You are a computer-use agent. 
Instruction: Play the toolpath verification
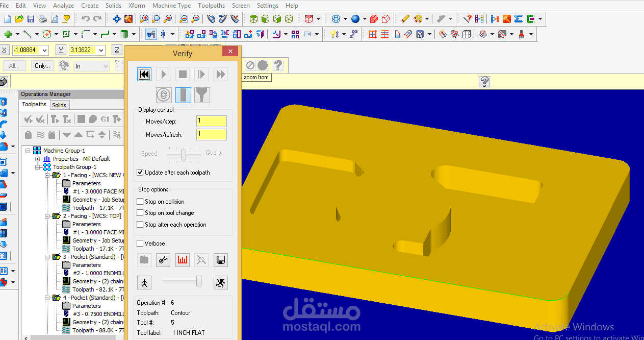[163, 75]
